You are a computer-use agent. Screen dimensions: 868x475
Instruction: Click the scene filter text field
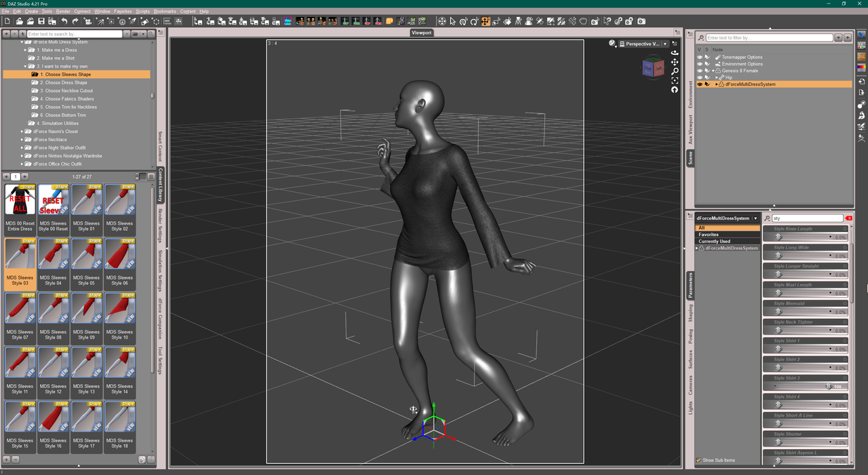click(x=769, y=38)
